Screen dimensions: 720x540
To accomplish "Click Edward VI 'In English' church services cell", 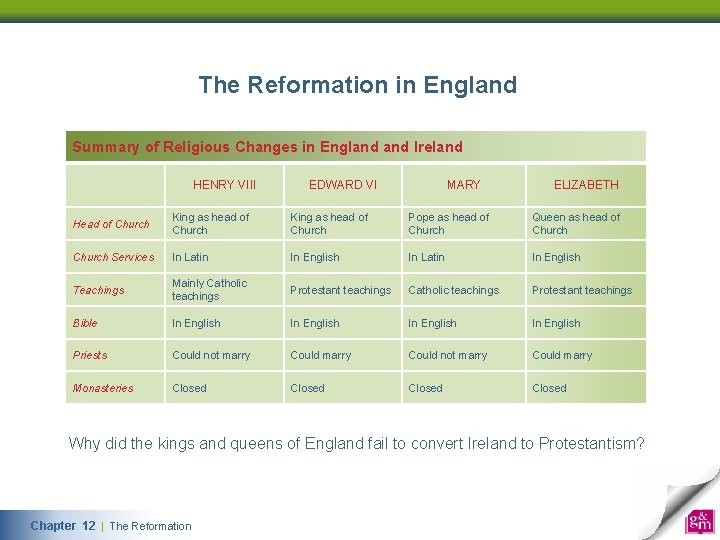I will click(x=343, y=257).
